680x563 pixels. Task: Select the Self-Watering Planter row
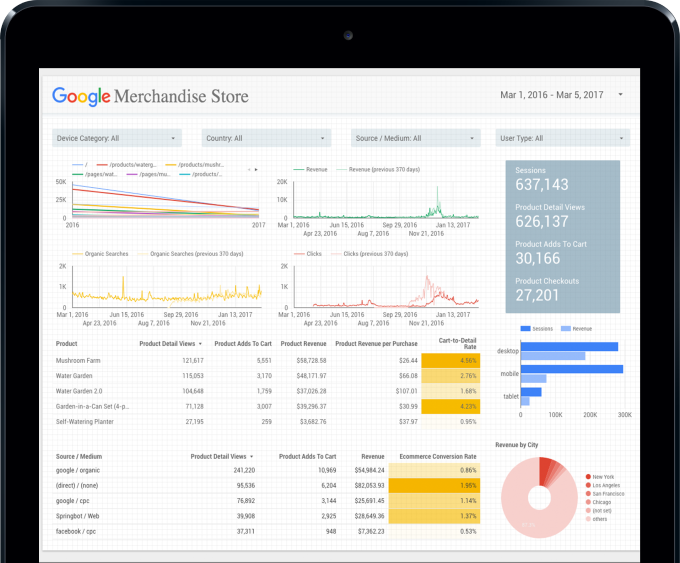(266, 422)
